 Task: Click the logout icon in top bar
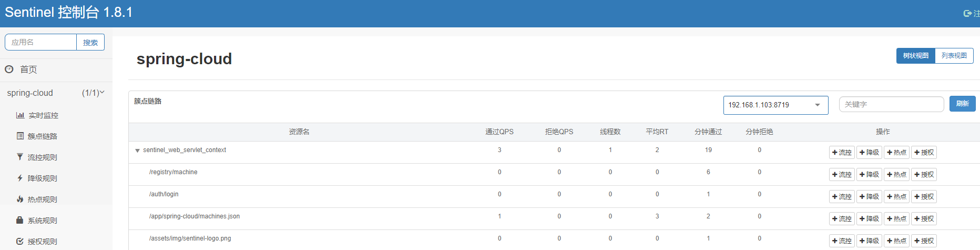[967, 13]
